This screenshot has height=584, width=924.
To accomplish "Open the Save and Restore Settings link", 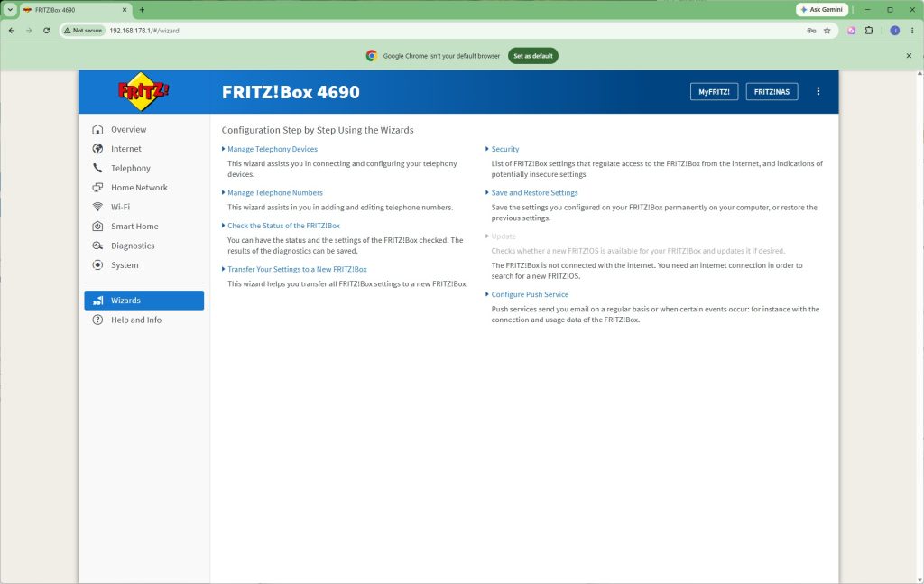I will click(534, 192).
